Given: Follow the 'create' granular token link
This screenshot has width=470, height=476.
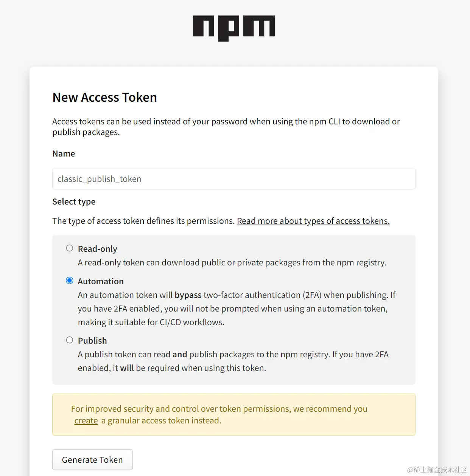Looking at the screenshot, I should point(86,420).
